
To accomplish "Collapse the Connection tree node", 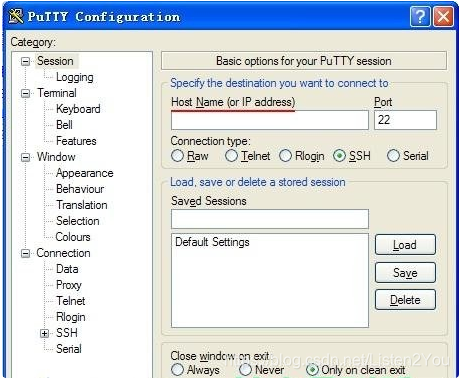I will 25,253.
